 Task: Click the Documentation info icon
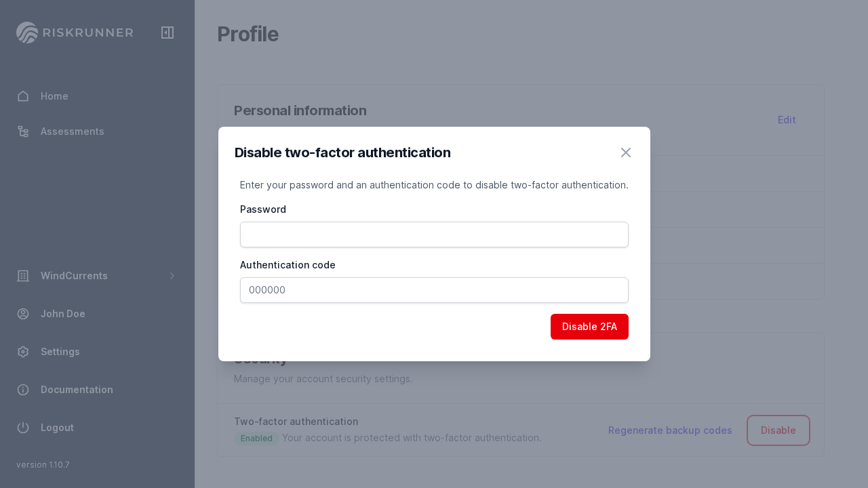point(23,390)
